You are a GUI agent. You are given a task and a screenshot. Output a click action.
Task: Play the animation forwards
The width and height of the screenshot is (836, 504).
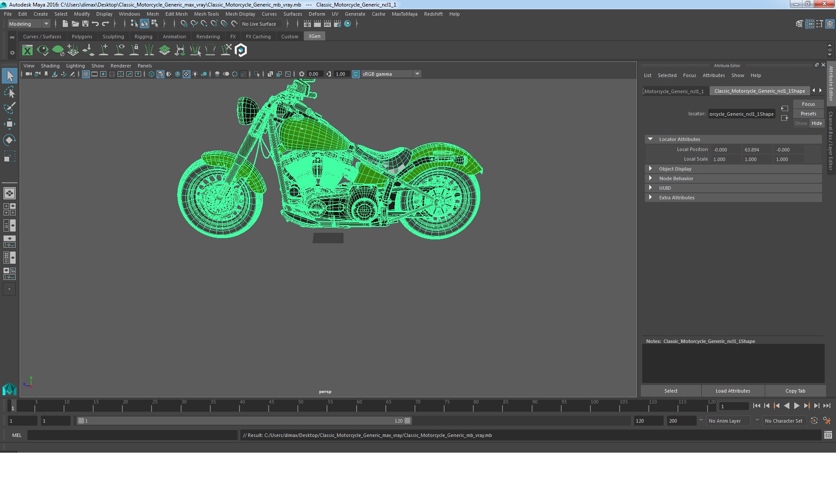(796, 406)
